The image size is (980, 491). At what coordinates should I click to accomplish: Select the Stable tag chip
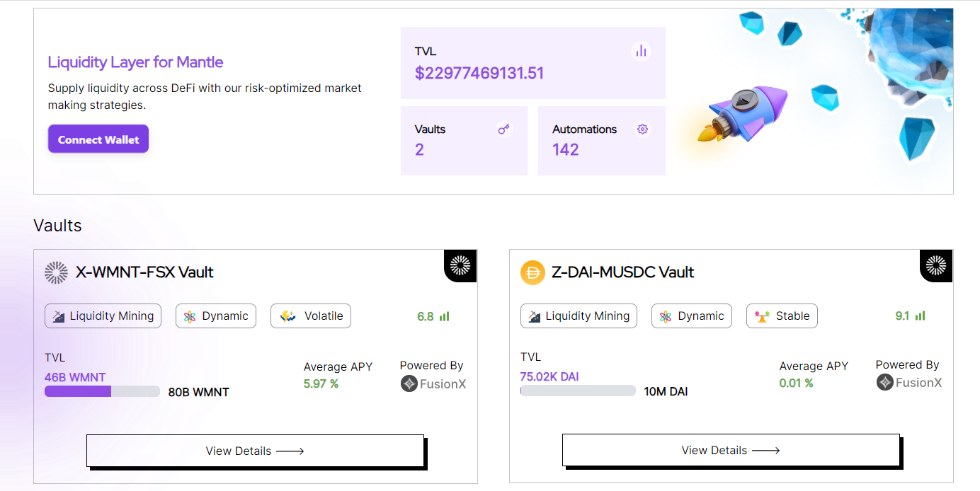[782, 316]
